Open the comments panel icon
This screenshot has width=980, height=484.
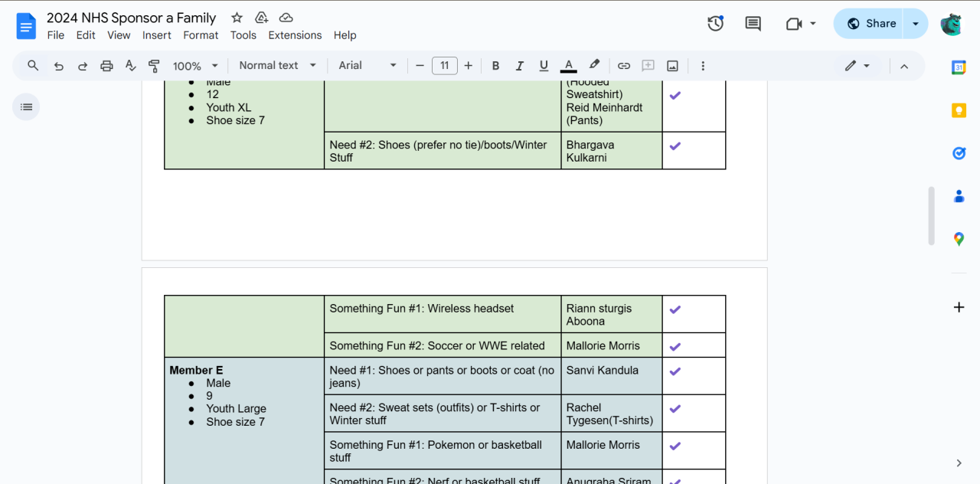pyautogui.click(x=753, y=24)
